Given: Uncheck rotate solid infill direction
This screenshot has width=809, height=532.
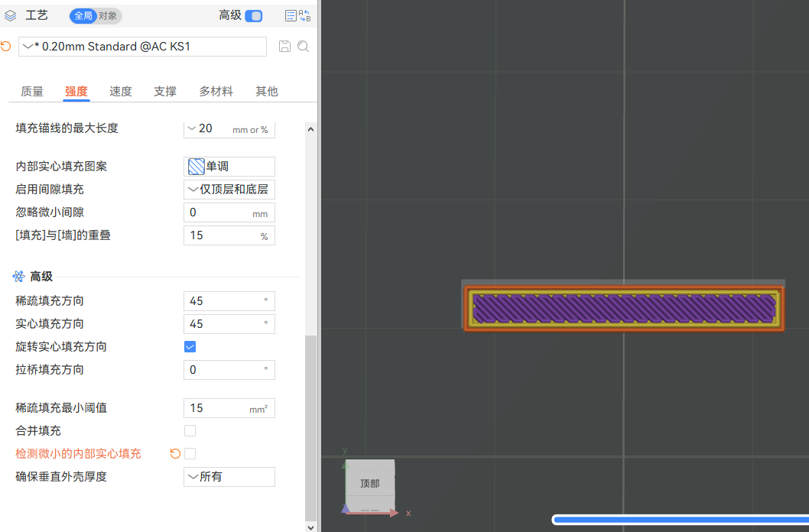Looking at the screenshot, I should (190, 347).
